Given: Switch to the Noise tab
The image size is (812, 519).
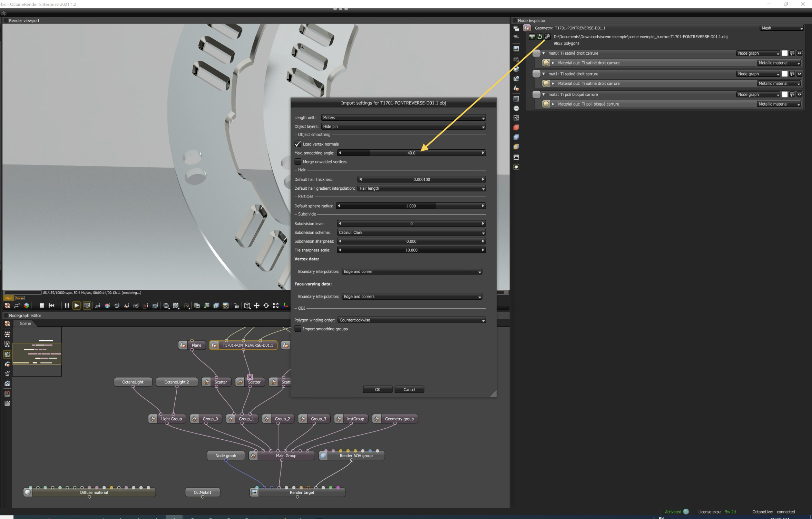Looking at the screenshot, I should [x=20, y=298].
